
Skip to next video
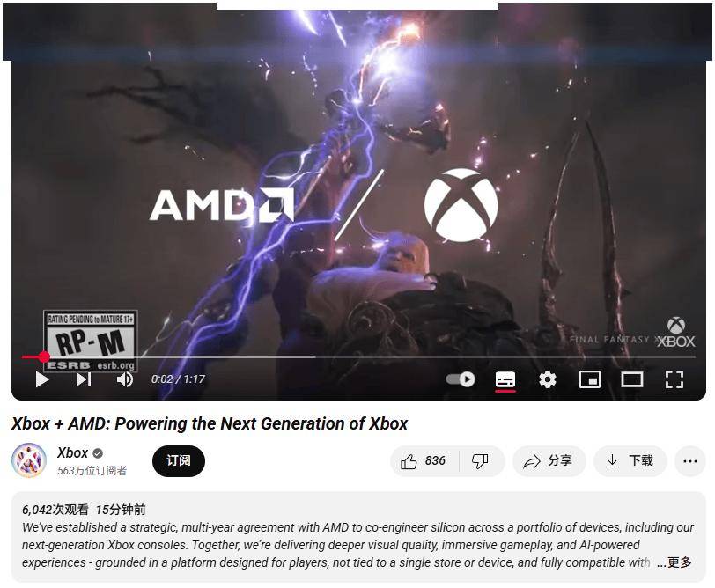pos(84,379)
